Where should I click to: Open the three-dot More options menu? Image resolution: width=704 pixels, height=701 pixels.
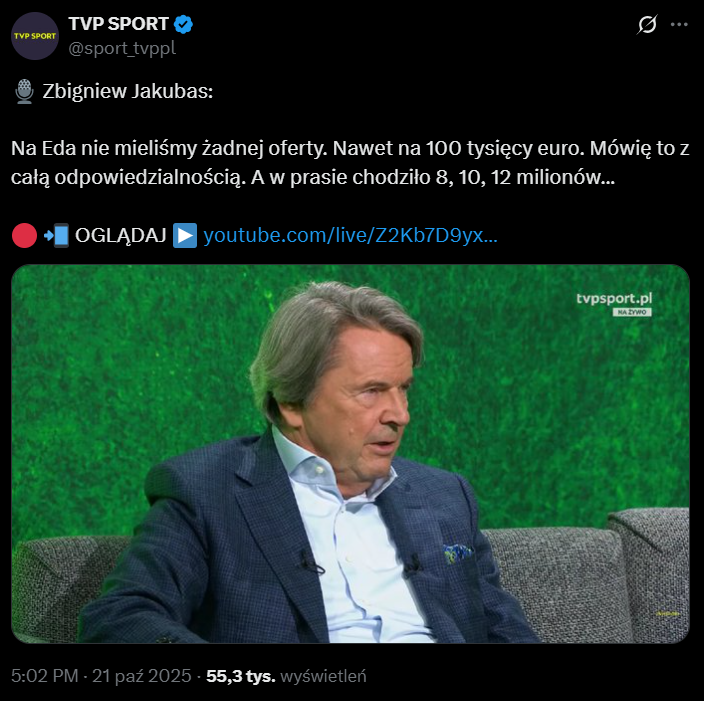click(679, 24)
